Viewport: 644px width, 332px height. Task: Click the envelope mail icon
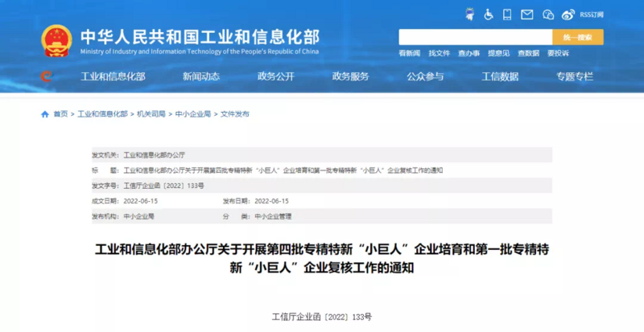click(527, 14)
